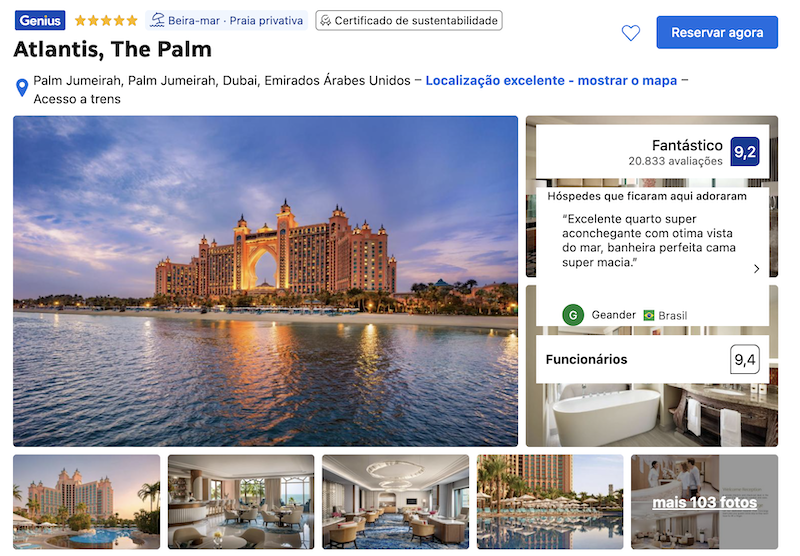Click the beach wave icon near Beira-mar
The height and width of the screenshot is (556, 800).
157,20
